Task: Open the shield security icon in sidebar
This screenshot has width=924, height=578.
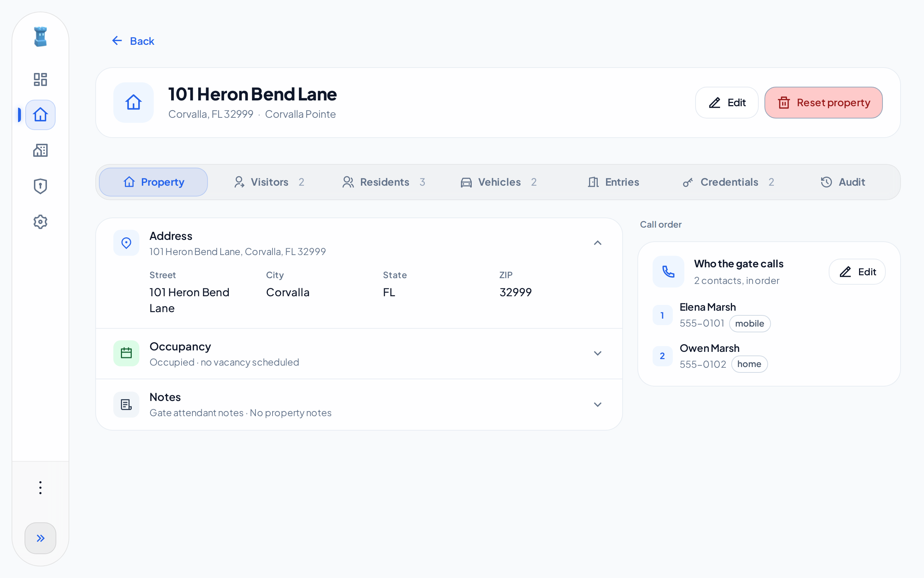Action: coord(40,186)
